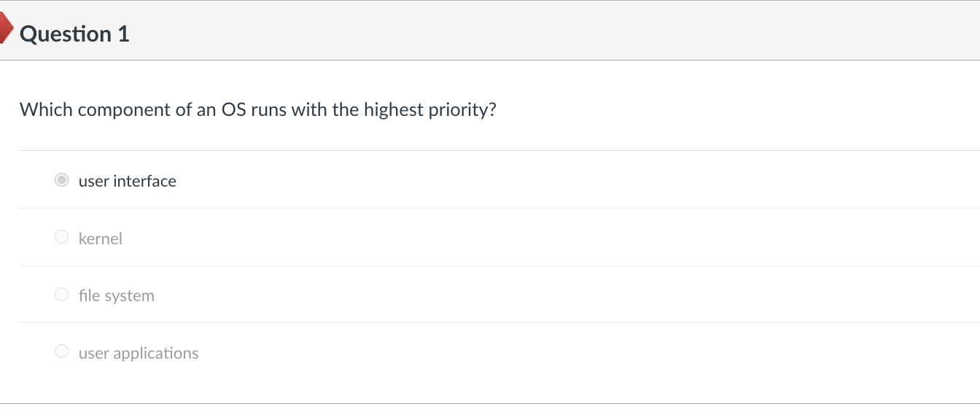Click the word "priority?" in the question

462,110
